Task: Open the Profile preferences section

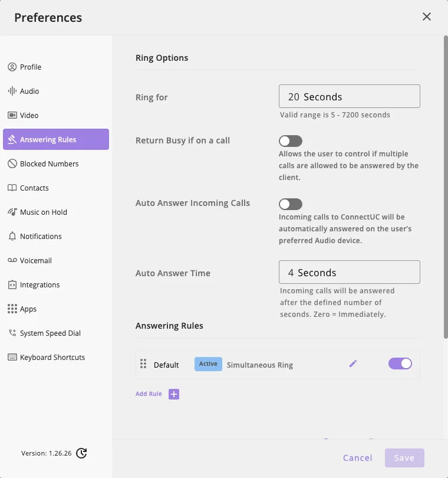Action: [56, 67]
